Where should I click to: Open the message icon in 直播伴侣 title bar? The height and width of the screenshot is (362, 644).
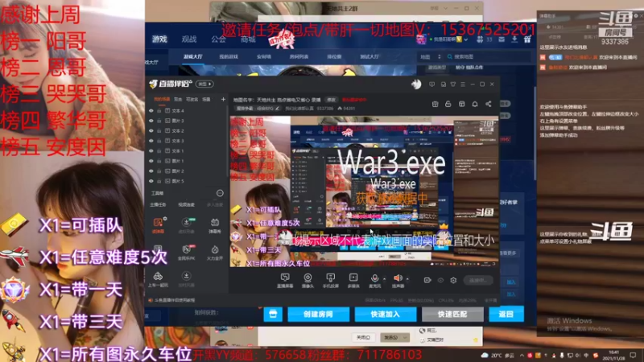(x=431, y=84)
